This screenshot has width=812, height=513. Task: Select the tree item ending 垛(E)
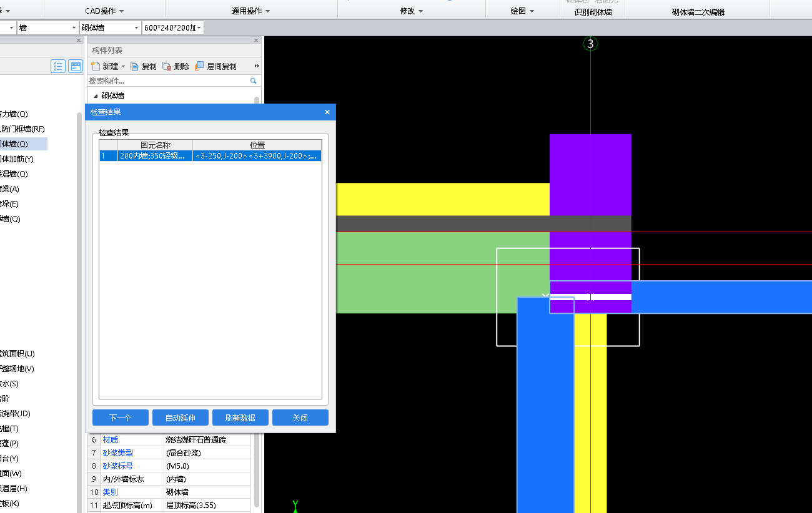pos(9,204)
